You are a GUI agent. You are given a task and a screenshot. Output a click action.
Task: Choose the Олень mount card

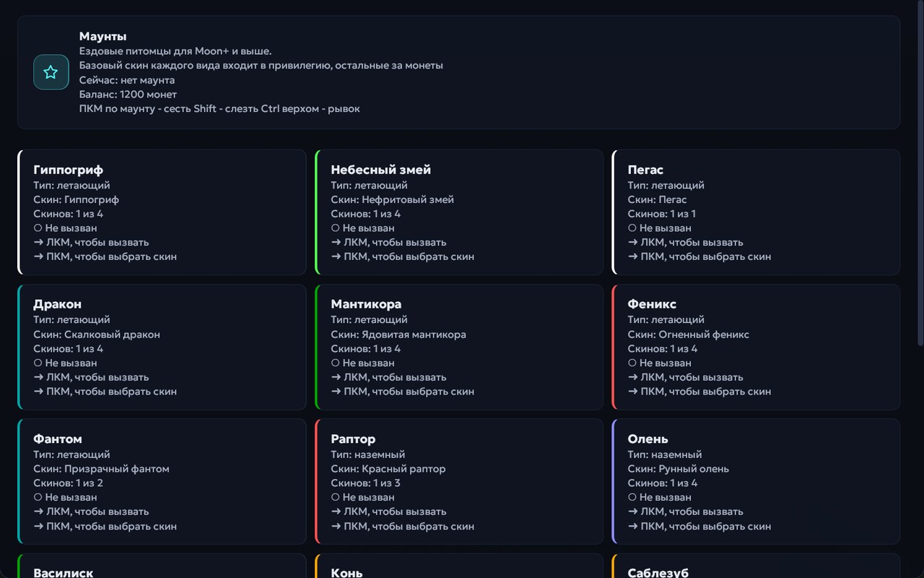[x=756, y=482]
